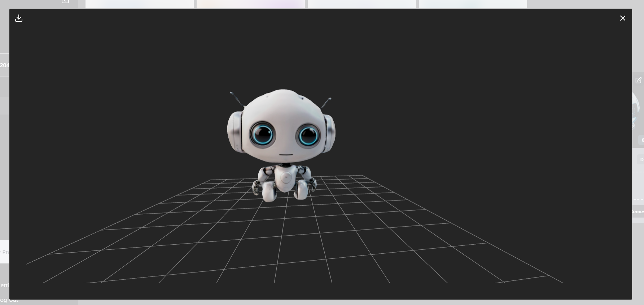The height and width of the screenshot is (305, 644).
Task: Select the third thumbnail above the viewer
Action: tap(362, 4)
